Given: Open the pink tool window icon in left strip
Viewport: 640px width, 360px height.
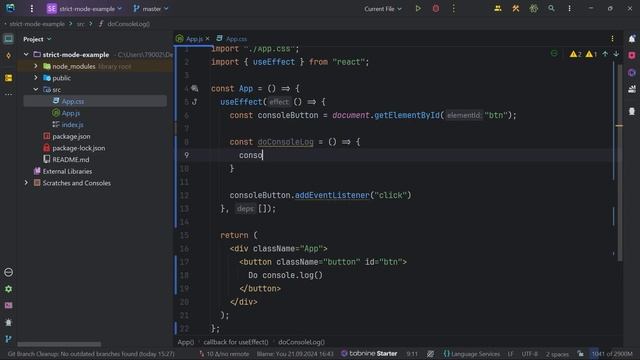Looking at the screenshot, I should coord(8,305).
